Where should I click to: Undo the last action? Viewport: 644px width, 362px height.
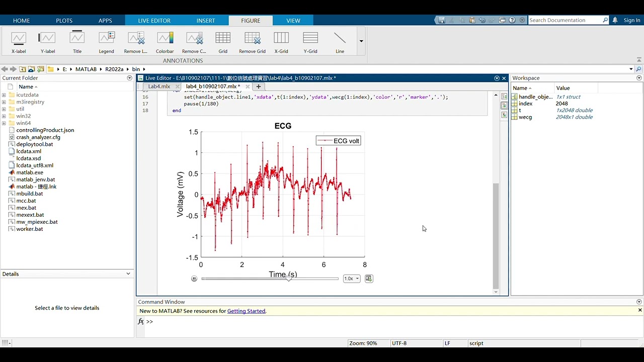click(482, 20)
